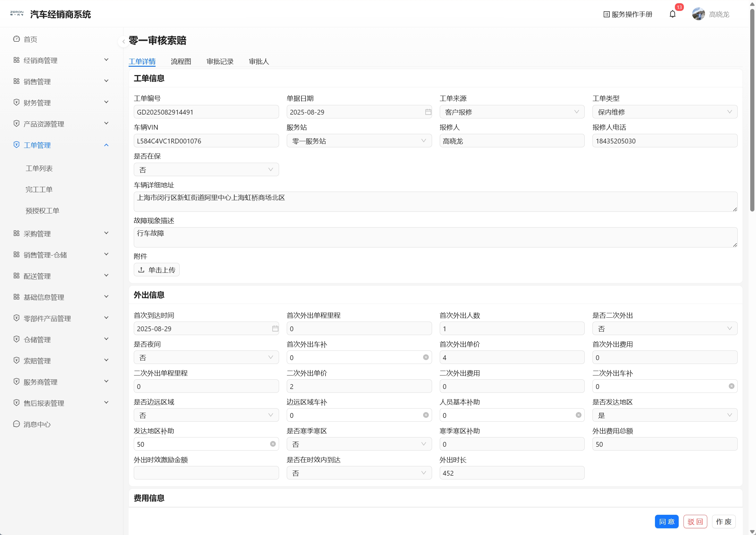Switch to the 流程图 tab
Screen dimensions: 756x535
(x=181, y=61)
